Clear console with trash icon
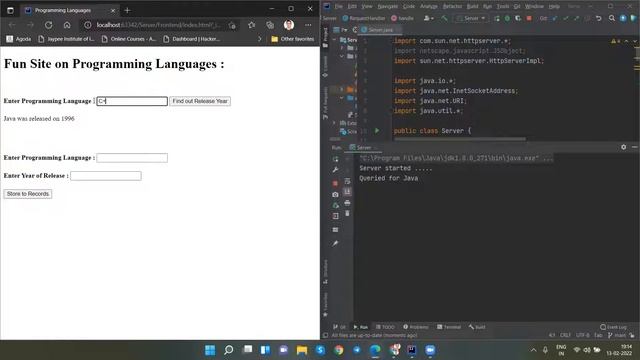Image resolution: width=640 pixels, height=360 pixels. tap(347, 213)
